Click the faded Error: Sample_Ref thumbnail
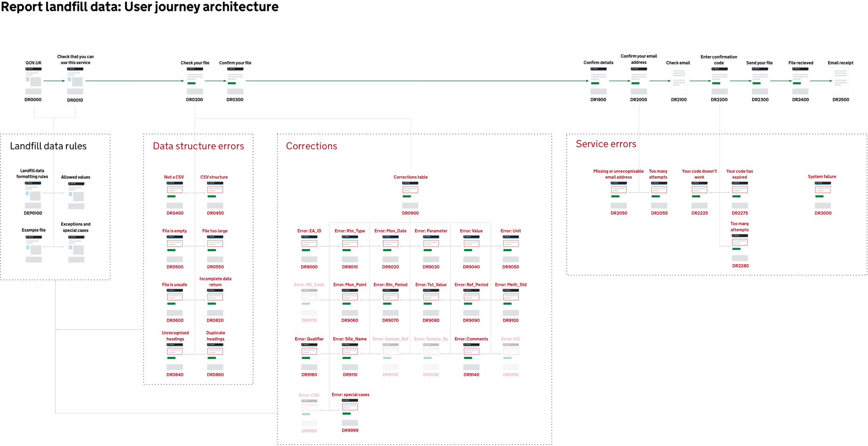Image resolution: width=868 pixels, height=446 pixels. [x=390, y=357]
